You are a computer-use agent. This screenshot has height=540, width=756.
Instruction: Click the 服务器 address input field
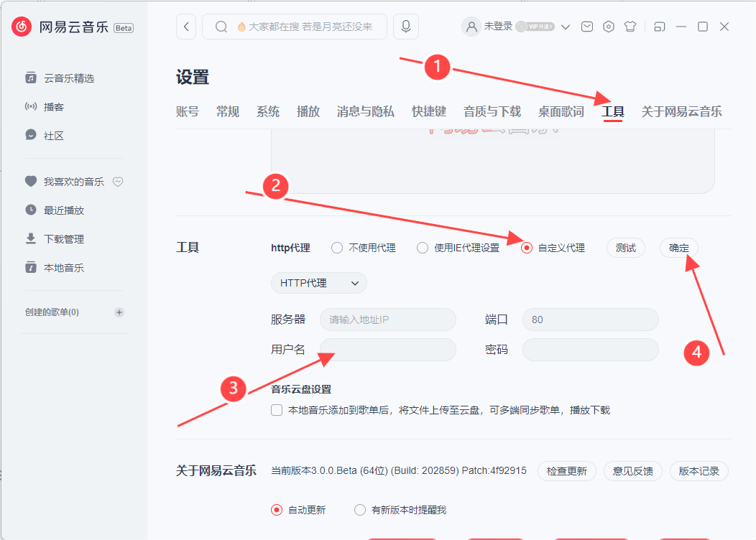click(x=387, y=320)
